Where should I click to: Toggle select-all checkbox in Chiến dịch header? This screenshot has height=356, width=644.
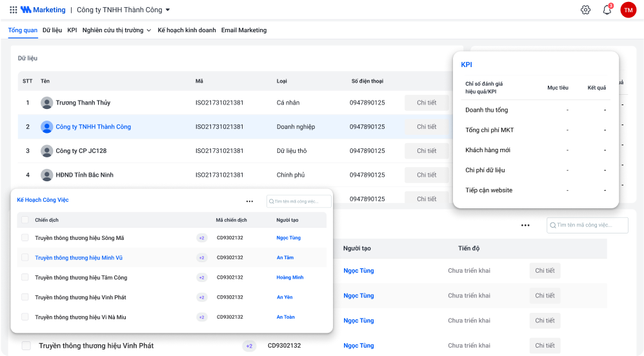pyautogui.click(x=25, y=220)
